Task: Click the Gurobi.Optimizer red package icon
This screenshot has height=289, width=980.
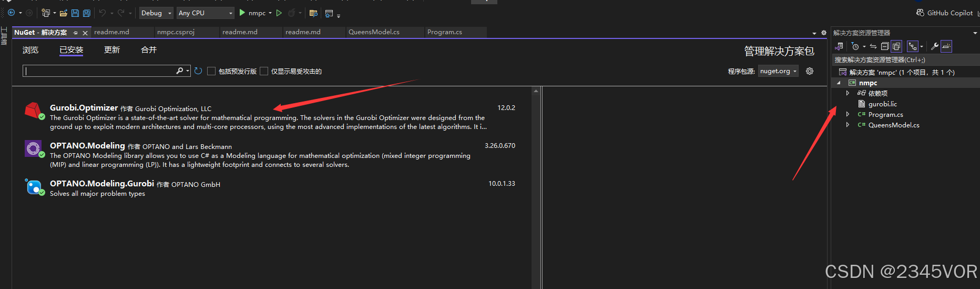Action: coord(34,111)
